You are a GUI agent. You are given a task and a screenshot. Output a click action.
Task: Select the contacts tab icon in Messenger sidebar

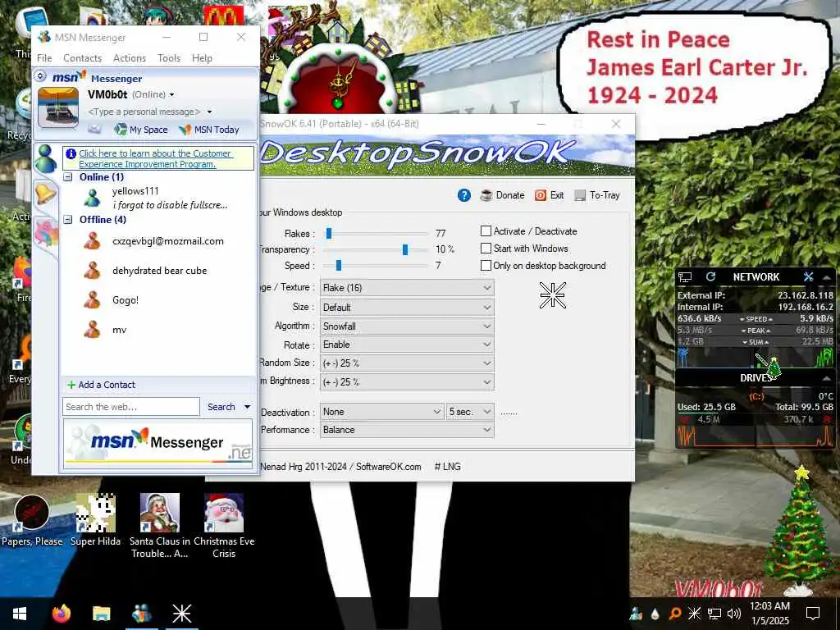46,158
